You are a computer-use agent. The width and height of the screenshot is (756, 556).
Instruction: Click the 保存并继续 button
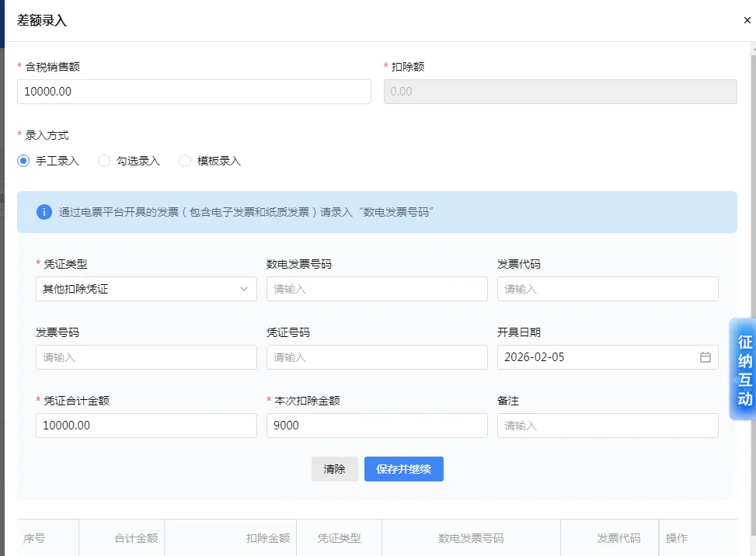coord(403,469)
